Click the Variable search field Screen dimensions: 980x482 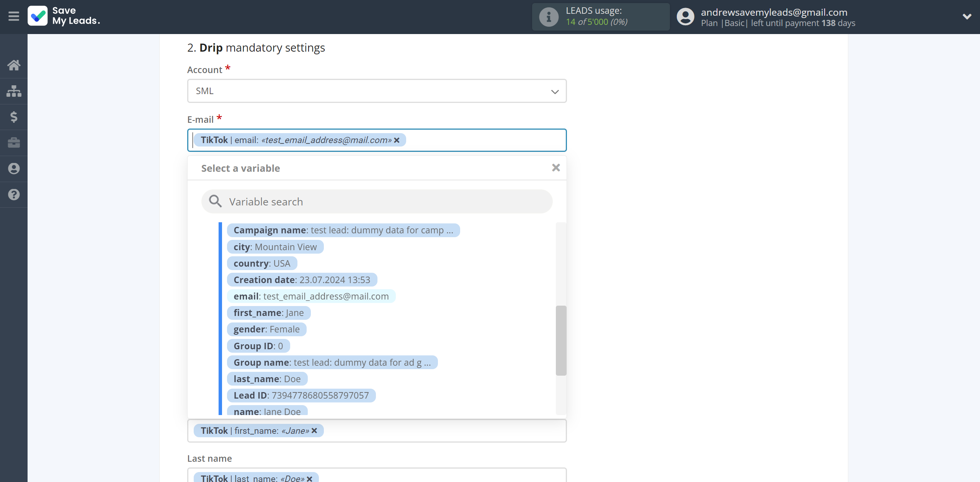377,202
